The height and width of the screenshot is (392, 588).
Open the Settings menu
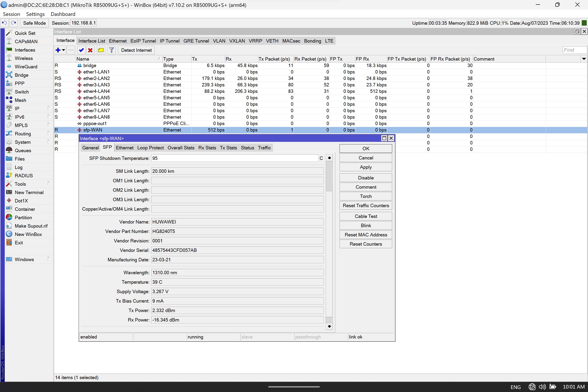click(x=35, y=14)
